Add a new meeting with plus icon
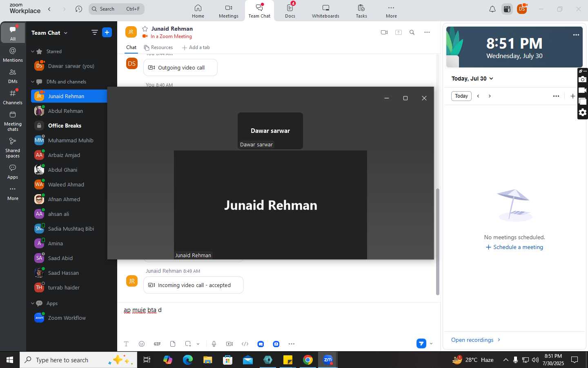588x368 pixels. coord(572,96)
